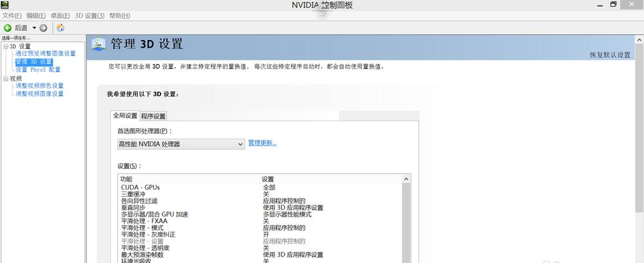Select the 各向异性过滤 setting row
644x263 pixels.
[x=260, y=201]
